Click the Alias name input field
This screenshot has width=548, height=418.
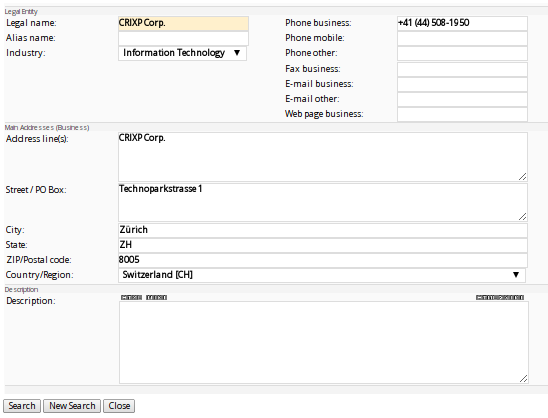coord(183,38)
